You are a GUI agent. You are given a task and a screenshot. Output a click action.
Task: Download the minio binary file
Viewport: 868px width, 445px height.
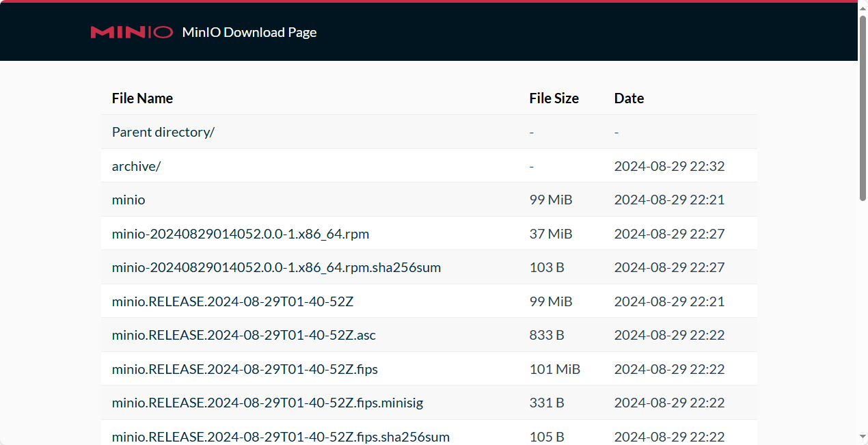128,200
